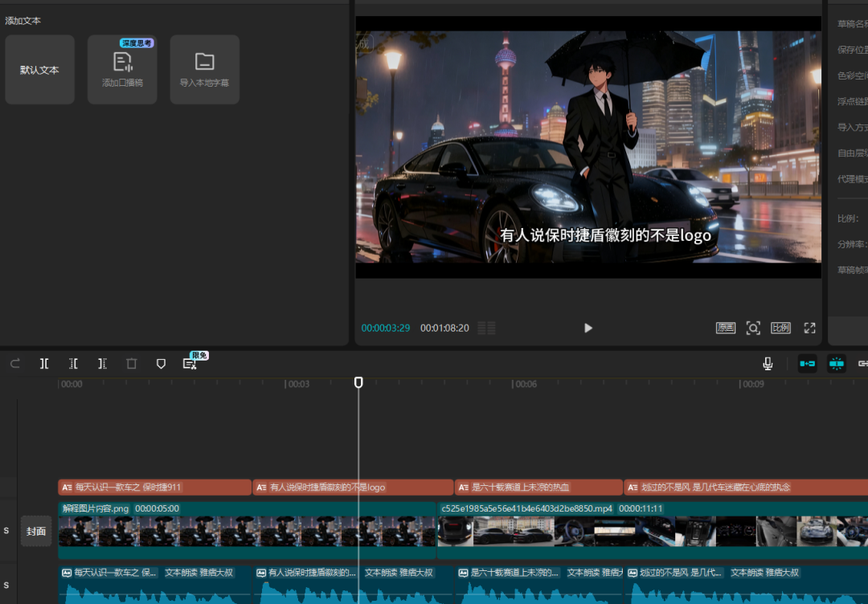Click the 添加口播稿 add script button
This screenshot has width=868, height=604.
pos(122,70)
